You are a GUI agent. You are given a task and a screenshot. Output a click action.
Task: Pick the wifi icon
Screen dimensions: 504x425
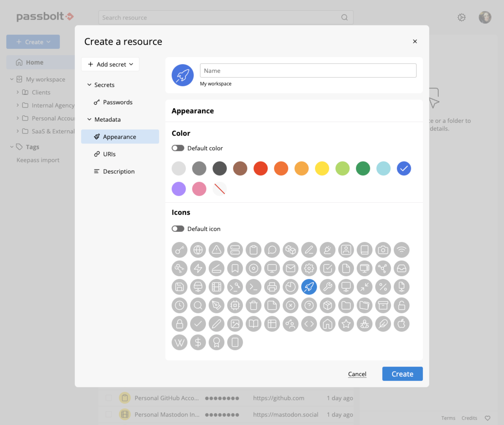(x=401, y=250)
